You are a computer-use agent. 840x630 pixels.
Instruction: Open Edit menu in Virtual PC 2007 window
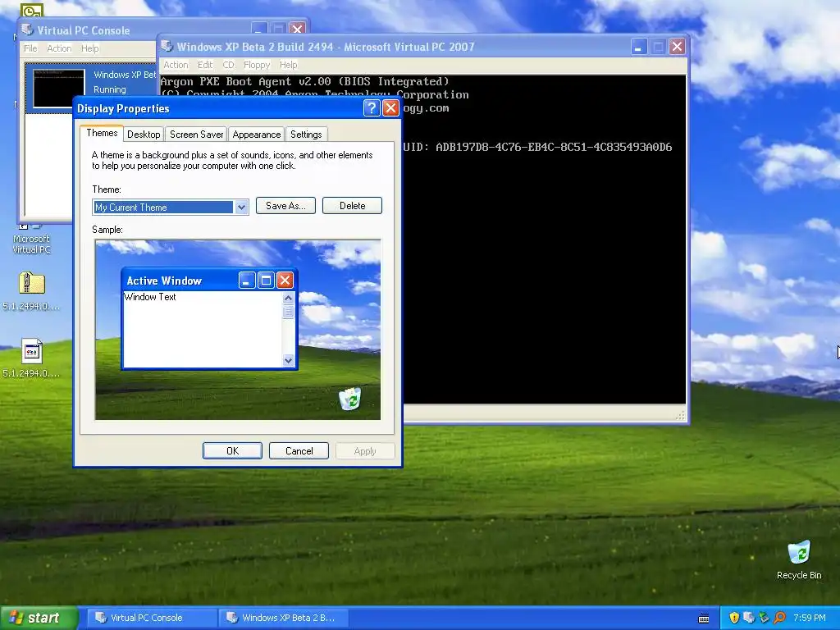(x=205, y=65)
